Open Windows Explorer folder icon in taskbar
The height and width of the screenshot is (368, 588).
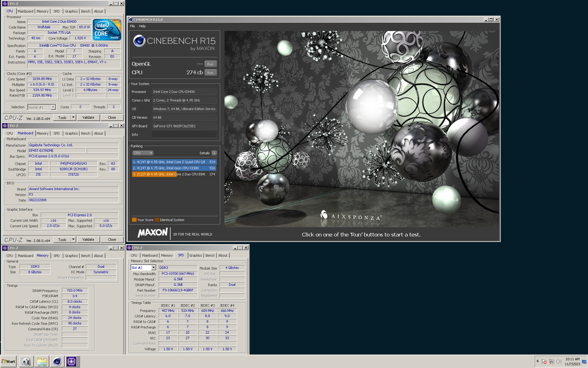pos(42,362)
